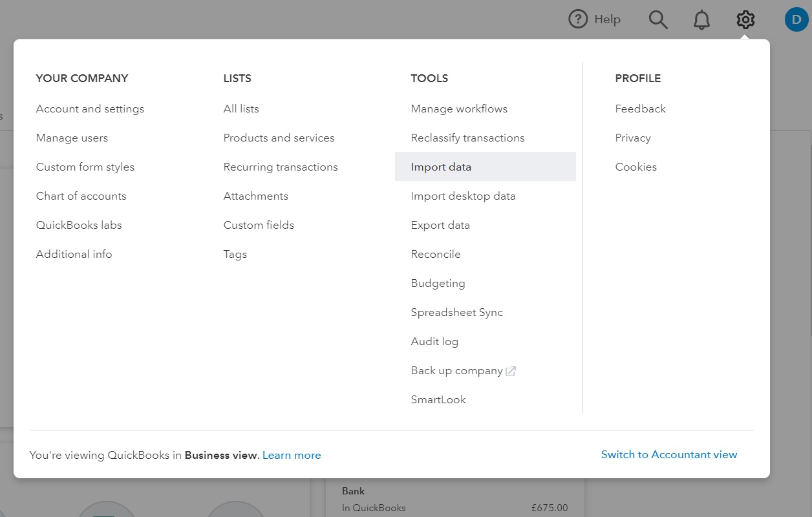Screen dimensions: 812x517
Task: Go to Chart of accounts
Action: click(x=81, y=196)
